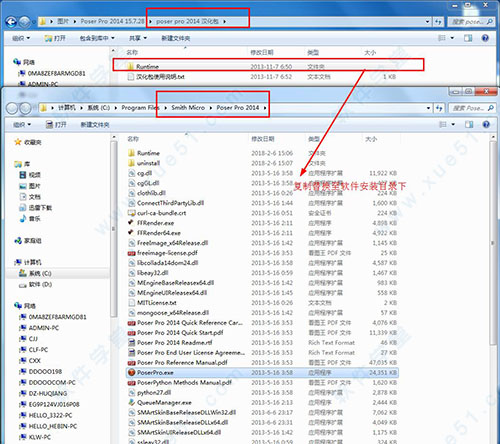Click 新建文件夹 in the front window toolbar

(x=95, y=125)
